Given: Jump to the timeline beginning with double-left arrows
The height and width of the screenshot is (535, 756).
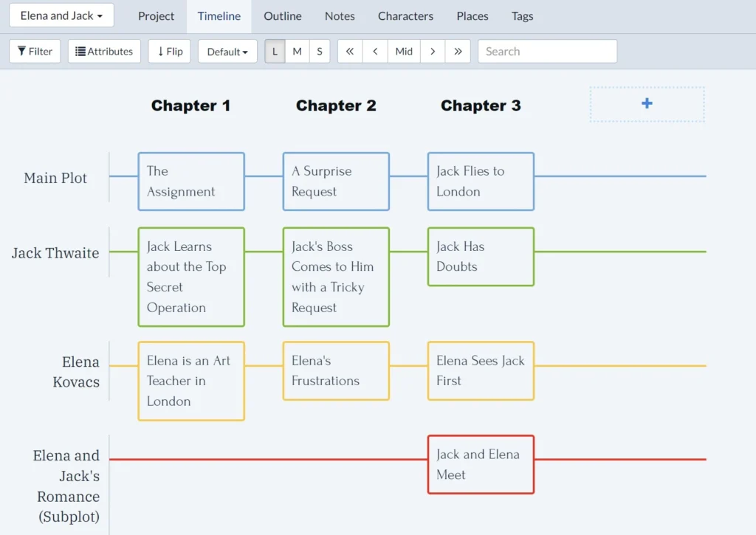Looking at the screenshot, I should click(350, 52).
